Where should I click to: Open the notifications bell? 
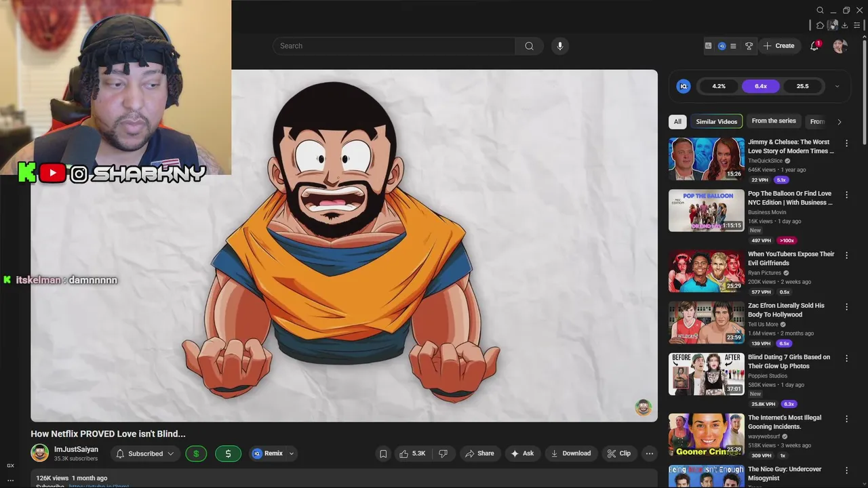pyautogui.click(x=814, y=46)
